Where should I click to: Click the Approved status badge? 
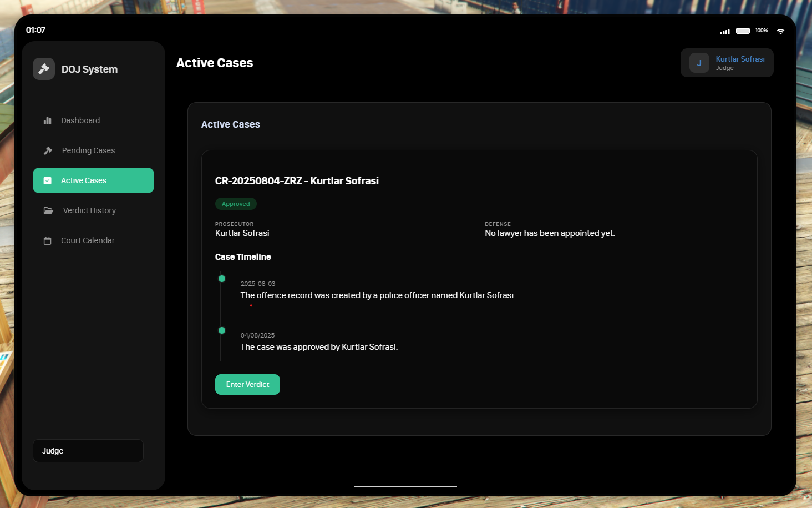pos(236,204)
